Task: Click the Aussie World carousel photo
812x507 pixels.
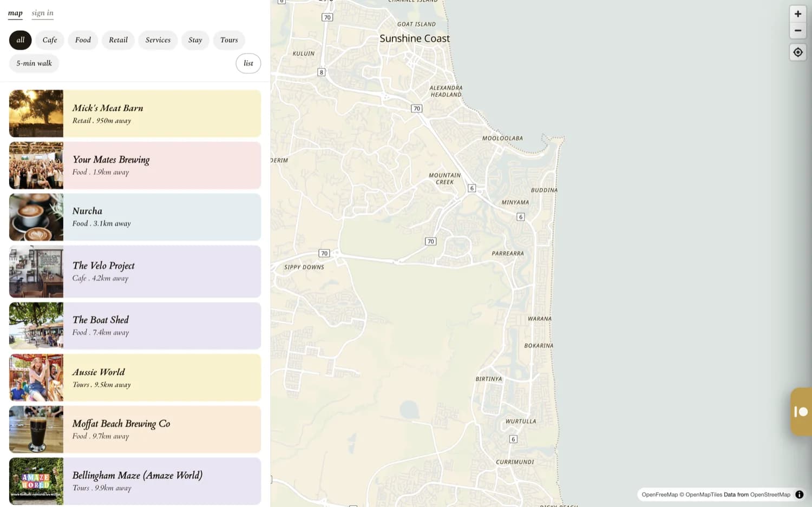Action: point(36,378)
